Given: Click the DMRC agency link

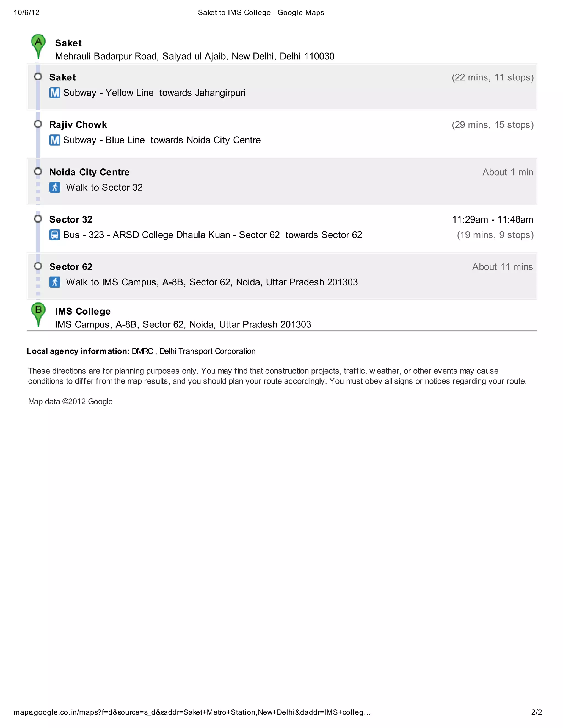Looking at the screenshot, I should click(x=142, y=351).
